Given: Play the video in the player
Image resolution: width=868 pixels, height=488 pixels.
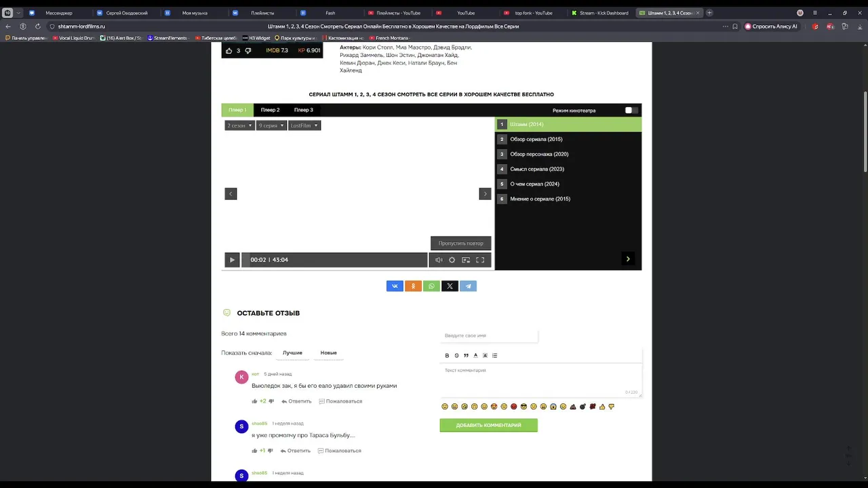Looking at the screenshot, I should coord(232,260).
